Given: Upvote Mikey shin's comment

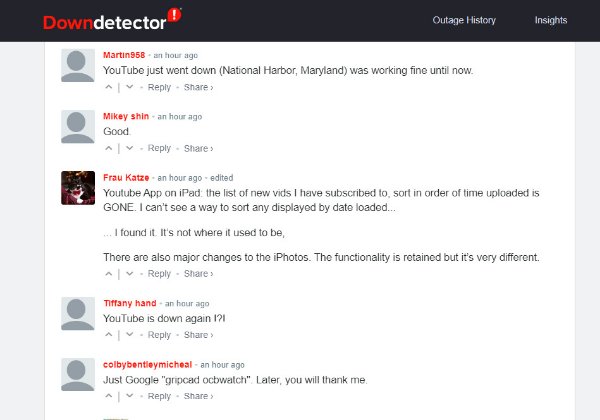Looking at the screenshot, I should [x=109, y=149].
